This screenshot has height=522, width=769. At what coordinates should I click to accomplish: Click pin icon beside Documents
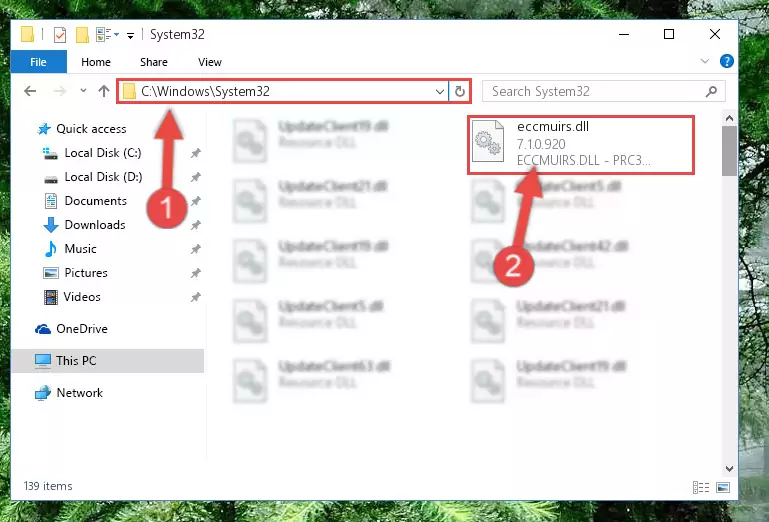pos(195,201)
